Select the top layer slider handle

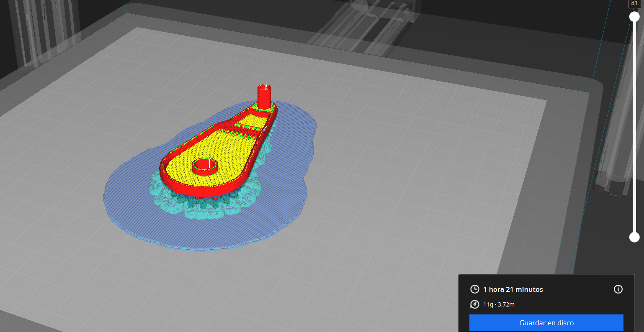click(634, 17)
